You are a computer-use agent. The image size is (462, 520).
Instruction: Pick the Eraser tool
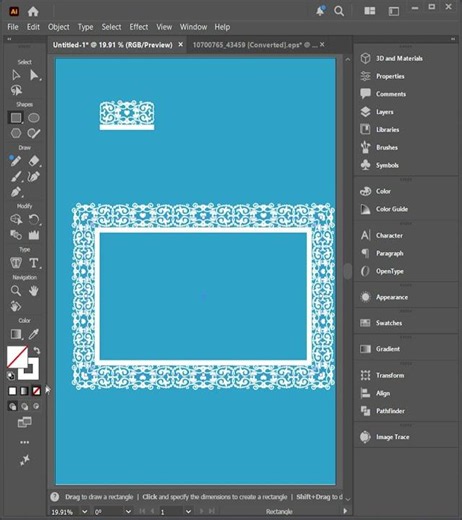coord(34,161)
